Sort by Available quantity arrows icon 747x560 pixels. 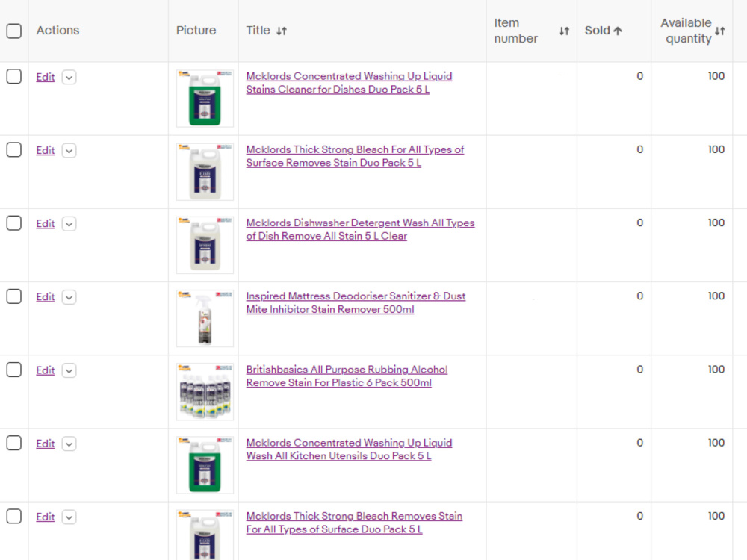(720, 31)
